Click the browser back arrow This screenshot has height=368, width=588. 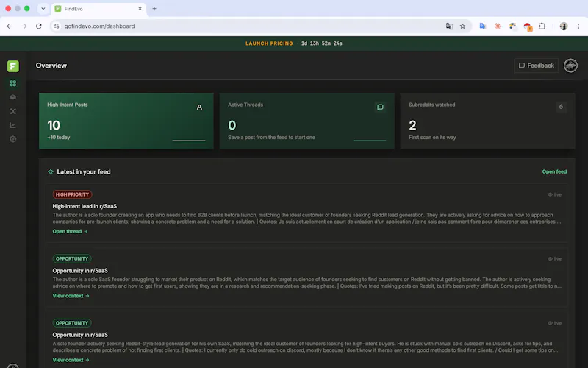tap(10, 26)
